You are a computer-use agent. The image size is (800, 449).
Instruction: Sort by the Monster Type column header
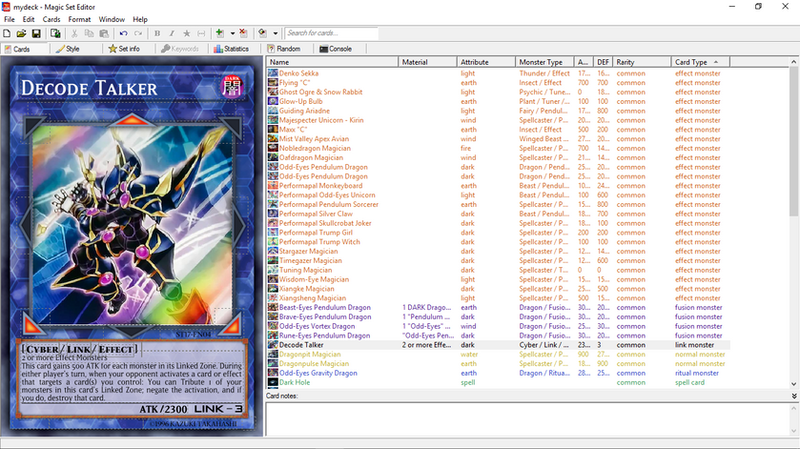pyautogui.click(x=544, y=62)
